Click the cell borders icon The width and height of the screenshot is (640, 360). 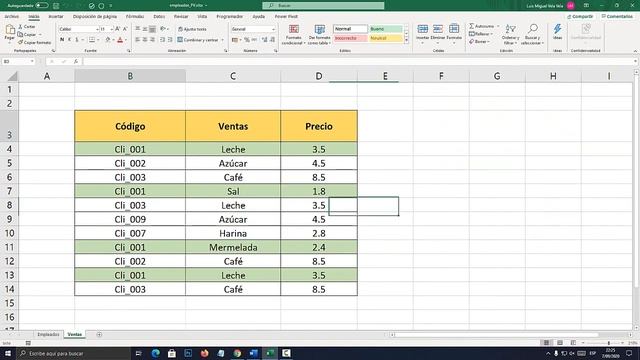click(x=92, y=40)
